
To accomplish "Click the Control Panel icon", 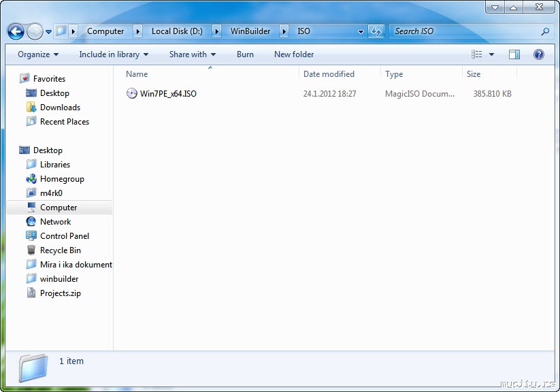I will [x=31, y=235].
